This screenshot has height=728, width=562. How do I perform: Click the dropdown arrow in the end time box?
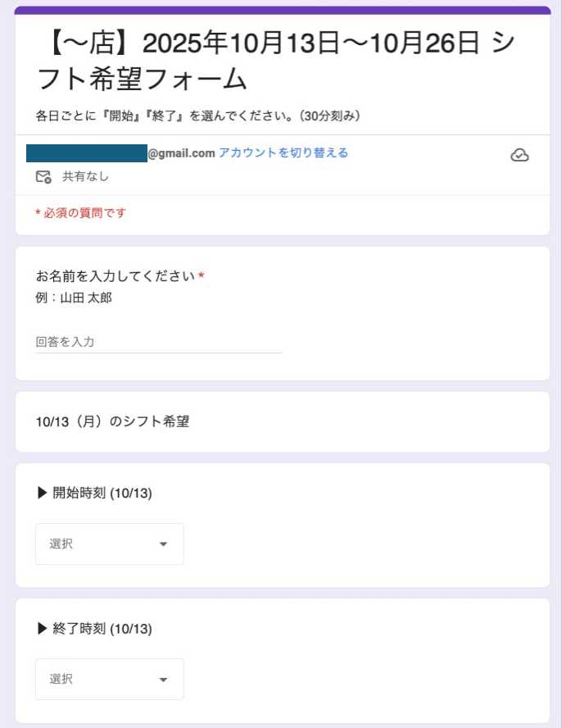(x=165, y=679)
